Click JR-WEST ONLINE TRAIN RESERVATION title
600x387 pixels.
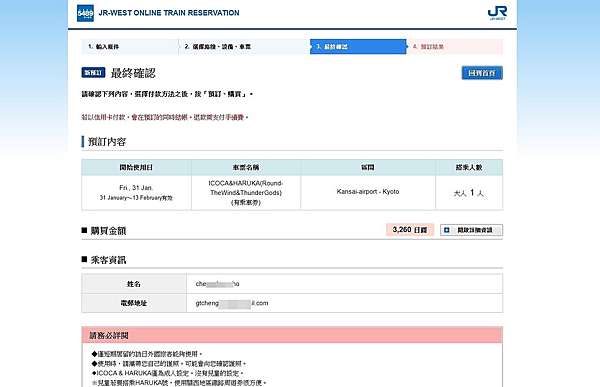[169, 13]
